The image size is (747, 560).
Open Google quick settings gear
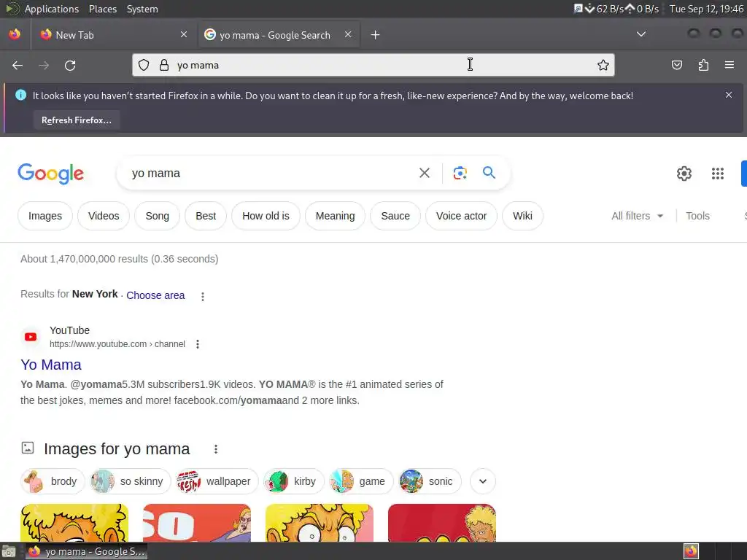point(684,174)
